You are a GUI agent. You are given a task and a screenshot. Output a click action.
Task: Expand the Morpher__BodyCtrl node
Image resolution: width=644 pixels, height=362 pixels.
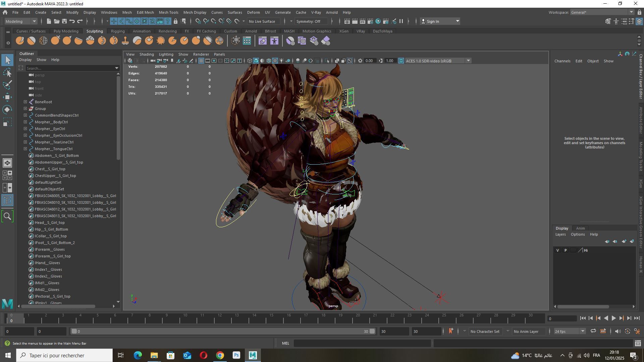[25, 122]
